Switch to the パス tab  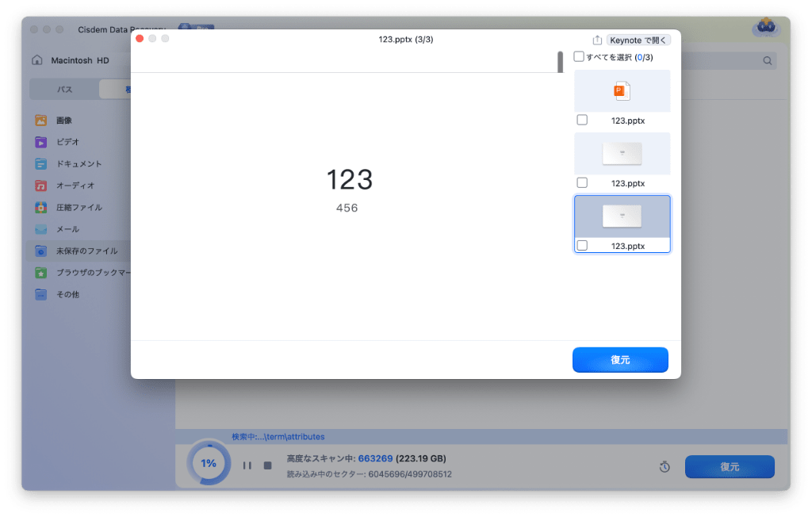[64, 89]
